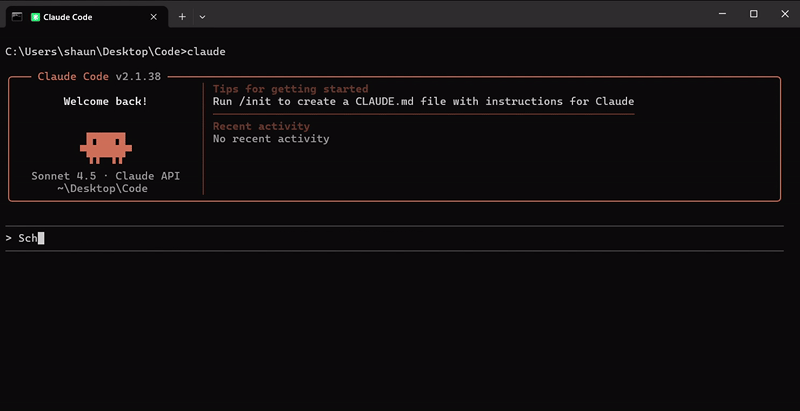Screen dimensions: 800x411
Task: Click the 'No recent activity' text
Action: (271, 139)
